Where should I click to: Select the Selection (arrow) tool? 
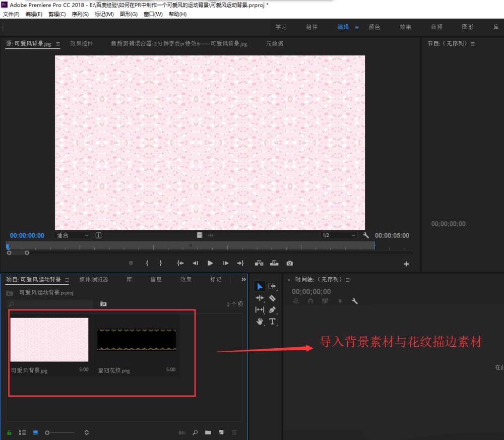[260, 286]
